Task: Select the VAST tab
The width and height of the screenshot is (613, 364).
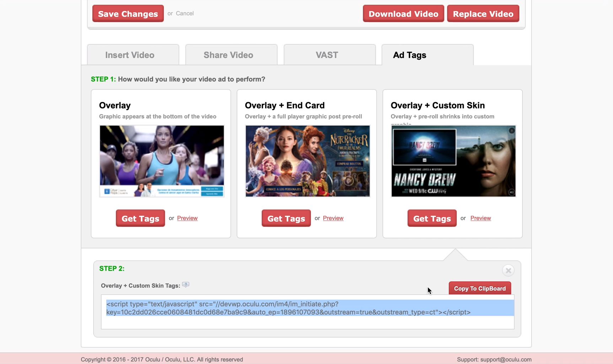Action: pyautogui.click(x=329, y=55)
